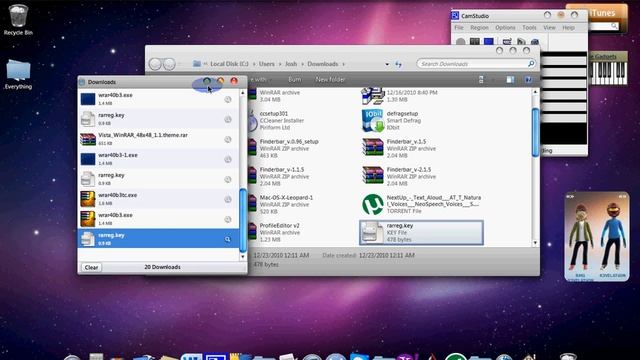Click New folder in Explorer toolbar

[330, 80]
